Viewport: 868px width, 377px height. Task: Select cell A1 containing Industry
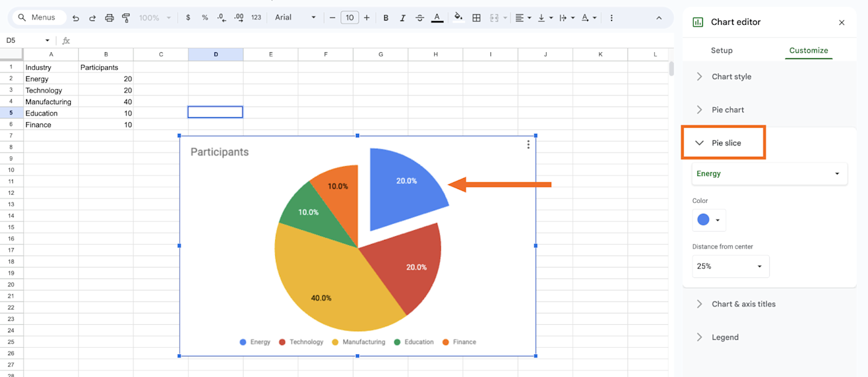(x=51, y=67)
